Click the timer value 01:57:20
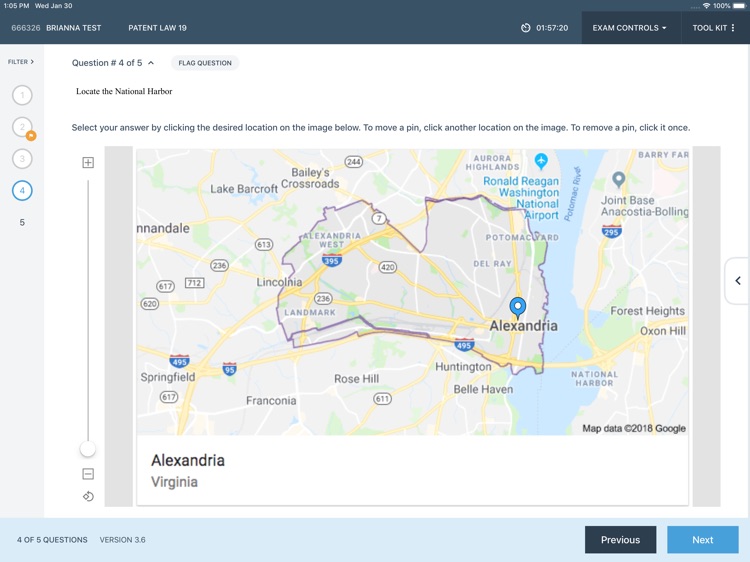This screenshot has width=750, height=562. click(552, 28)
